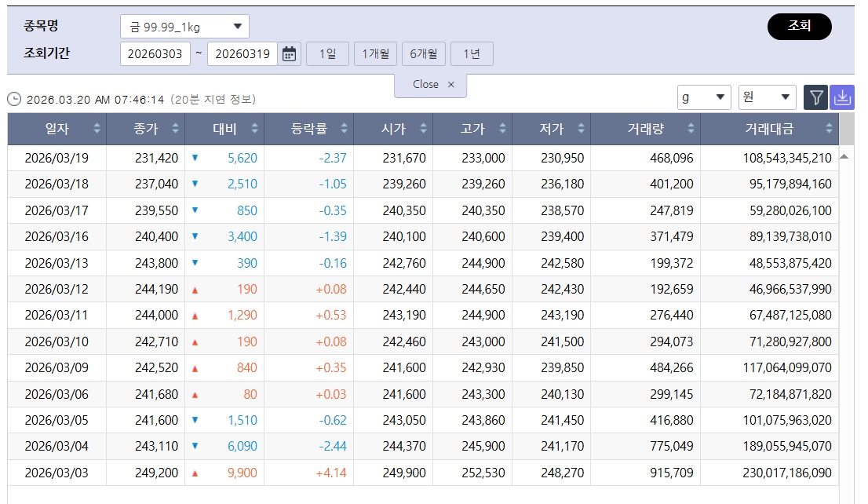Click the 2026/03/05 date cell

57,420
